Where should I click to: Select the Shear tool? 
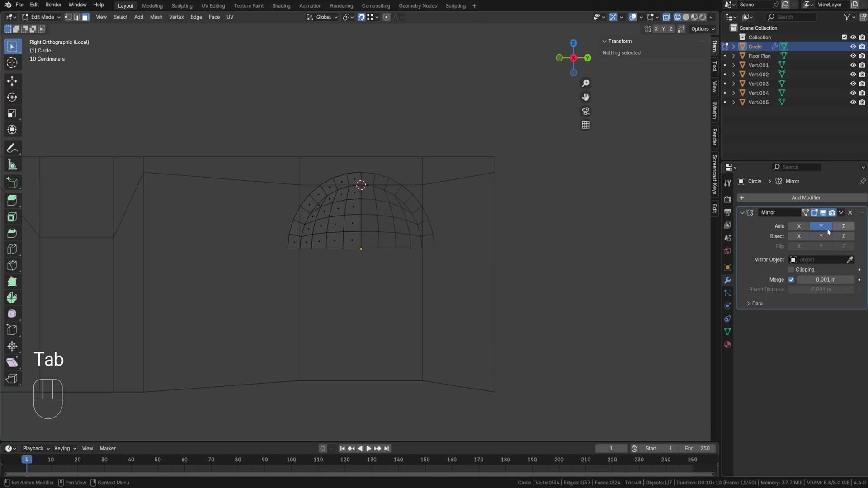12,363
